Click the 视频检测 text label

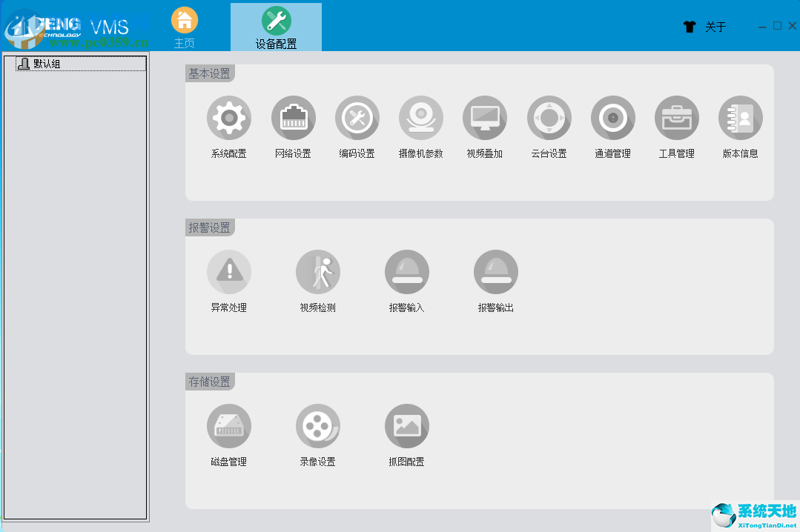318,307
